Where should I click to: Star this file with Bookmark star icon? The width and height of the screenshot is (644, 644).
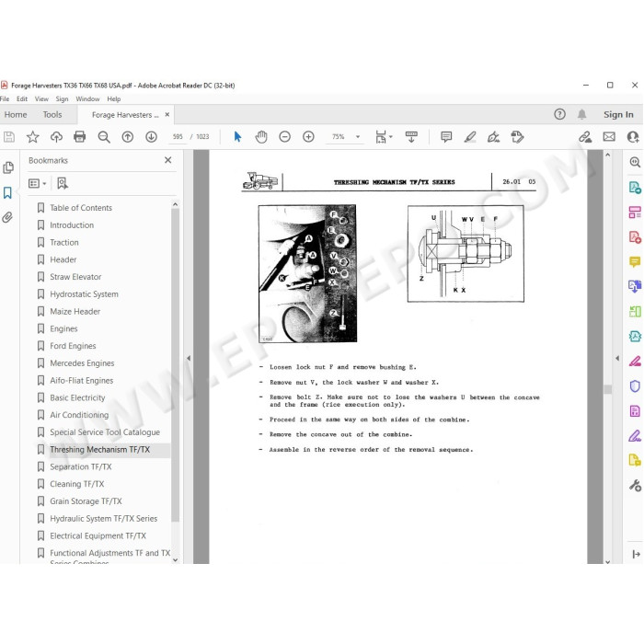(x=32, y=137)
